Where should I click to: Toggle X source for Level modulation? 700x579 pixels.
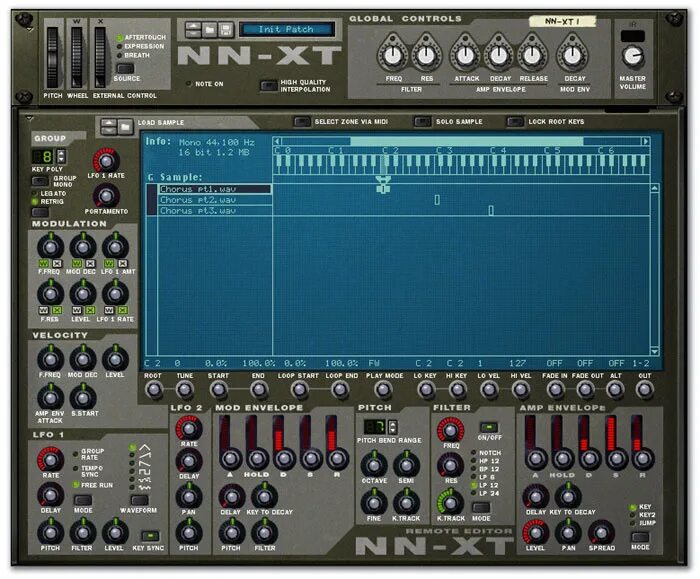coord(90,310)
